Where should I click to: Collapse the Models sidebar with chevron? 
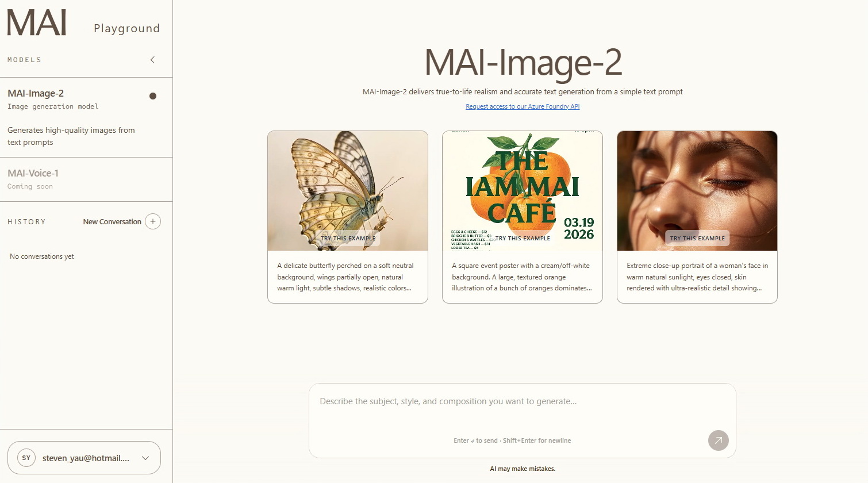click(x=152, y=60)
